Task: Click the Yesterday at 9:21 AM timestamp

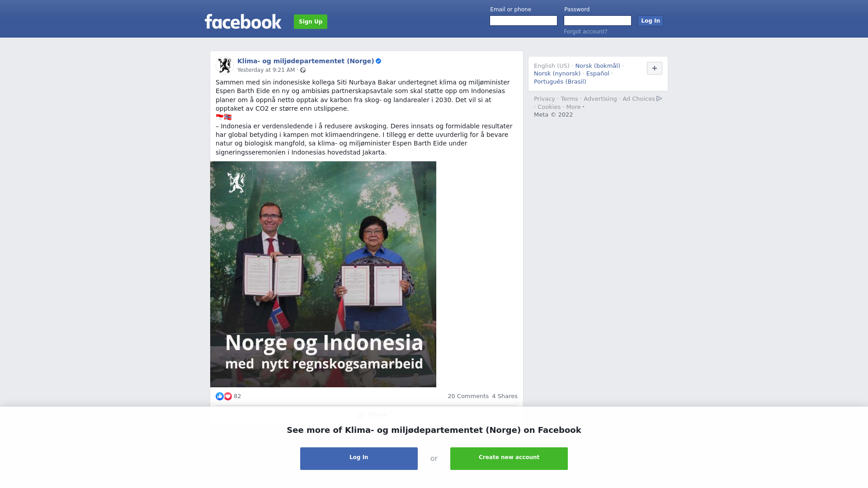Action: coord(266,70)
